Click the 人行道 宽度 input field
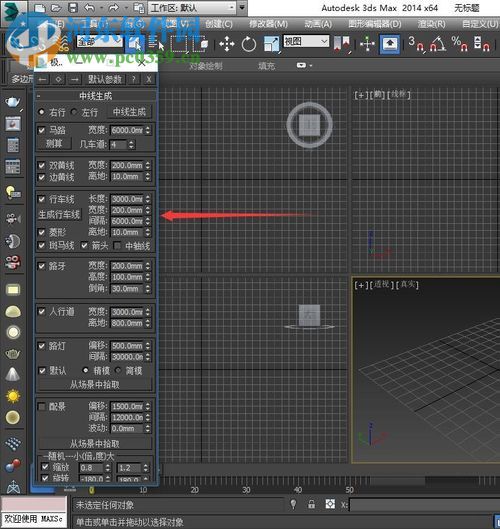500x529 pixels. point(127,312)
